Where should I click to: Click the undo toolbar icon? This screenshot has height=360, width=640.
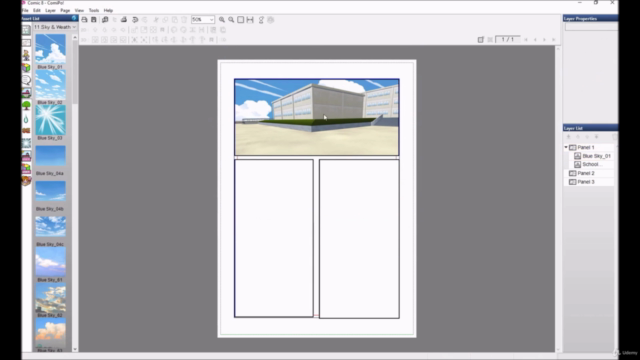[135, 20]
